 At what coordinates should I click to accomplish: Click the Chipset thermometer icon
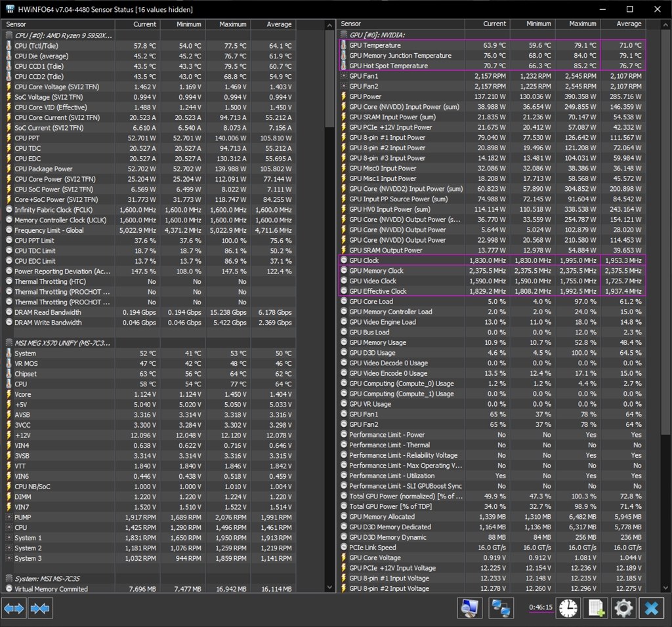[x=9, y=373]
